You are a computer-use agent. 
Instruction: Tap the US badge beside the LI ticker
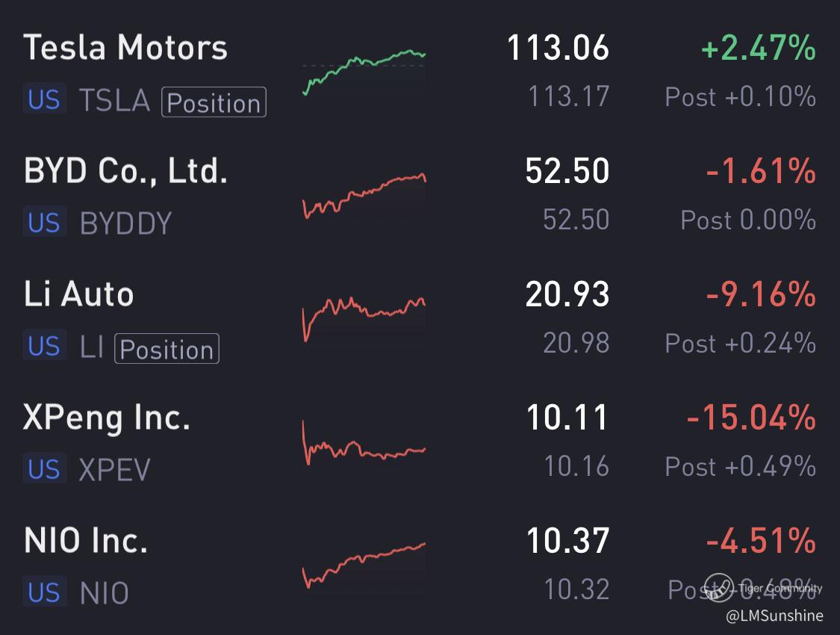[44, 346]
